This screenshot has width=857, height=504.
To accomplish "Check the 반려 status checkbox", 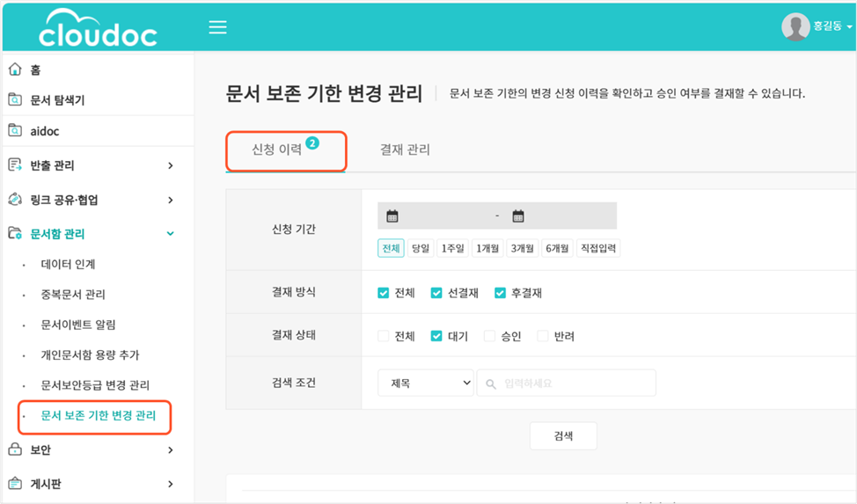I will pyautogui.click(x=543, y=336).
